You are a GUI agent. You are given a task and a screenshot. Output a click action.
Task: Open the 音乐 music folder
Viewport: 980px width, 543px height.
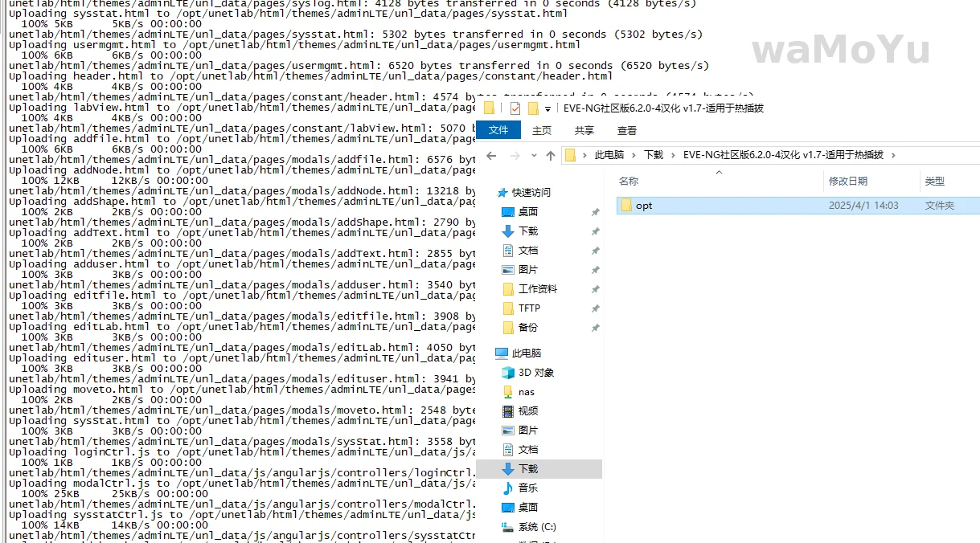click(527, 488)
